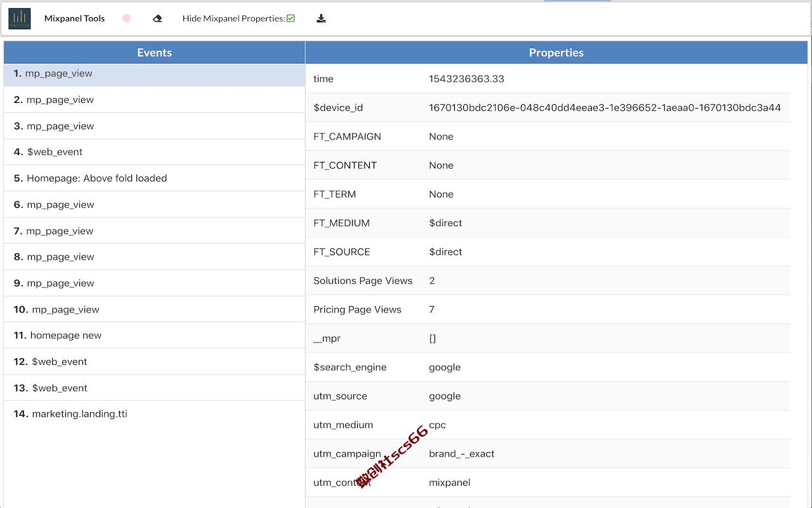The height and width of the screenshot is (508, 812).
Task: Select event 12. $web_event
Action: pos(154,361)
